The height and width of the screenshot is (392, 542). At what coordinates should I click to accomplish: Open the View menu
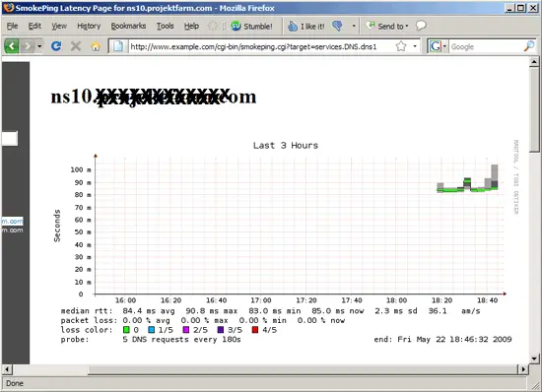(59, 26)
